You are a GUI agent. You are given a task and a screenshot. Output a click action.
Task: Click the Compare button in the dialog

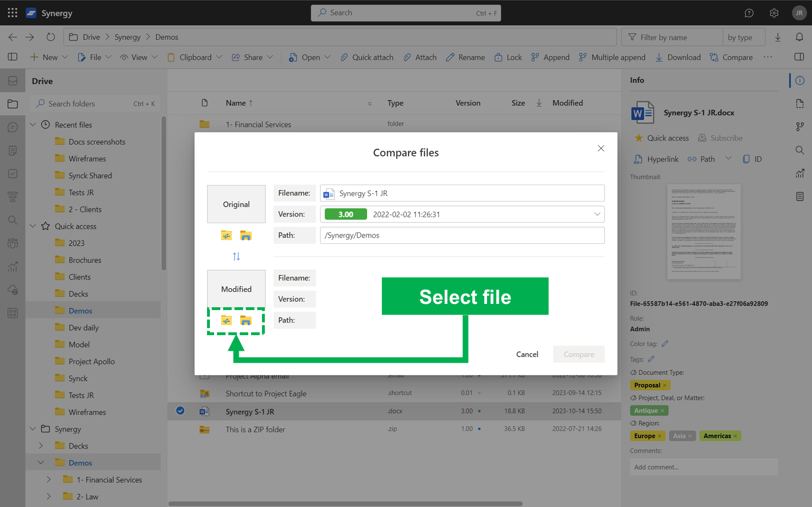[x=578, y=354]
